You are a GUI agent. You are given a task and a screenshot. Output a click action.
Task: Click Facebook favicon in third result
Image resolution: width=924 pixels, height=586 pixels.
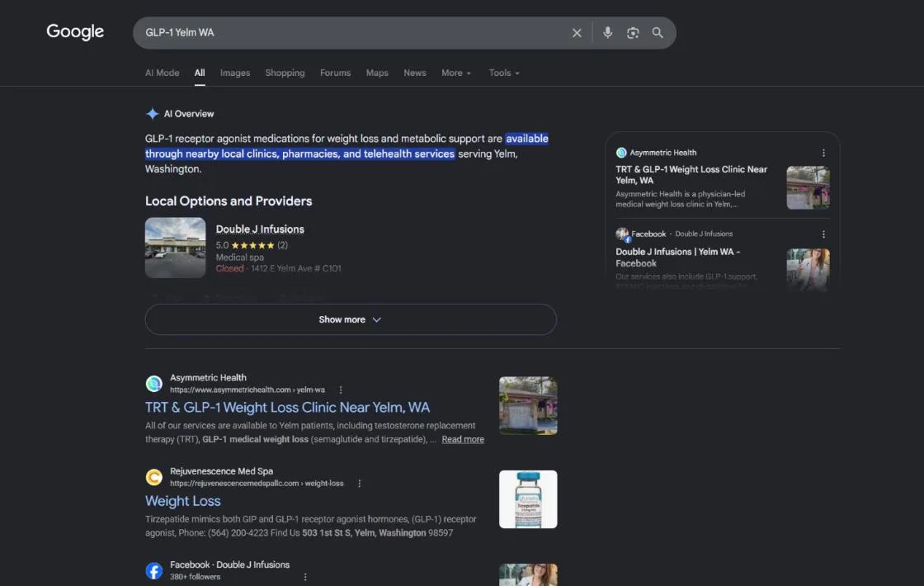[153, 570]
